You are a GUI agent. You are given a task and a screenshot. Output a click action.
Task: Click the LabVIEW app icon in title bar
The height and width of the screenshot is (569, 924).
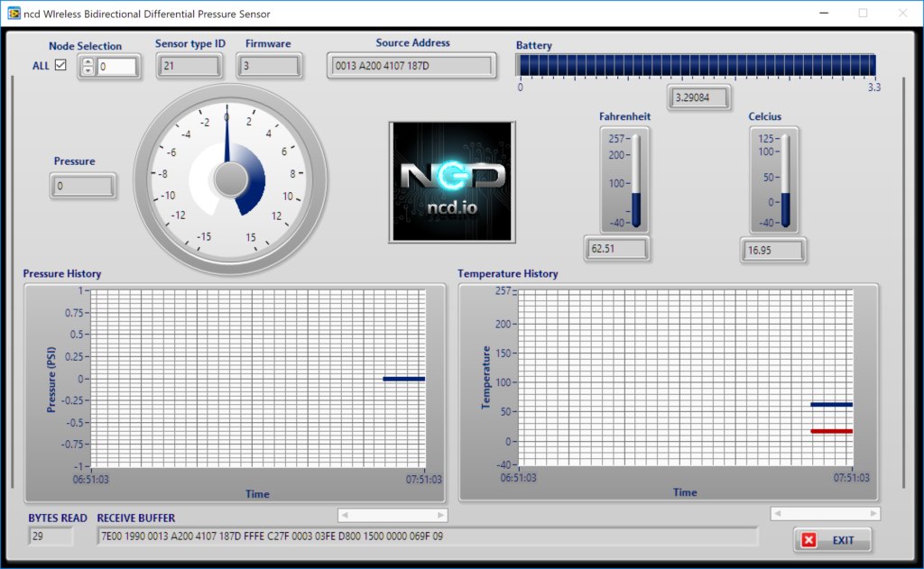14,13
